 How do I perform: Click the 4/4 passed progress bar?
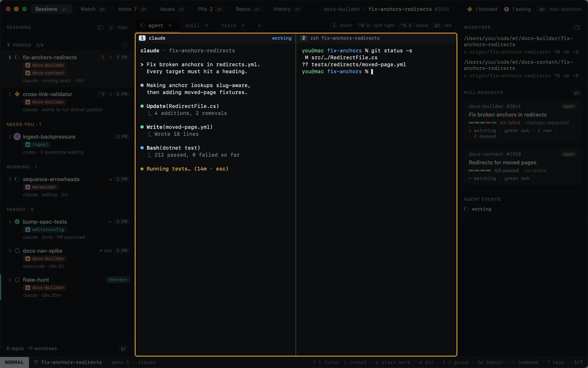[480, 171]
